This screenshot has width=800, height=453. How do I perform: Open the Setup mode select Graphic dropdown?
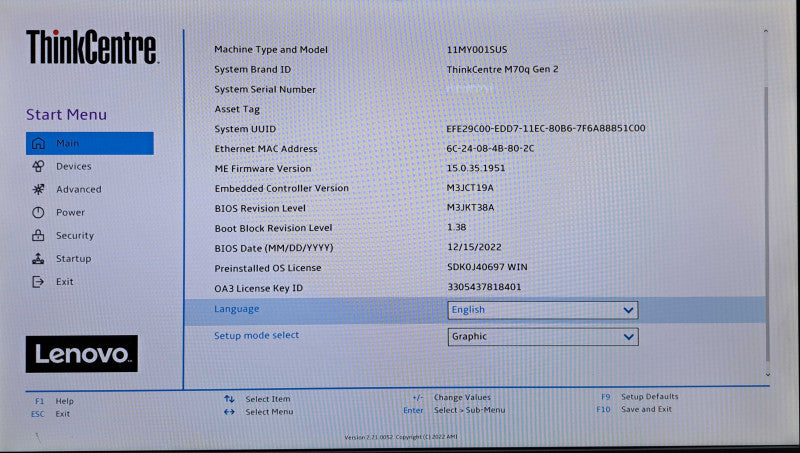click(543, 337)
